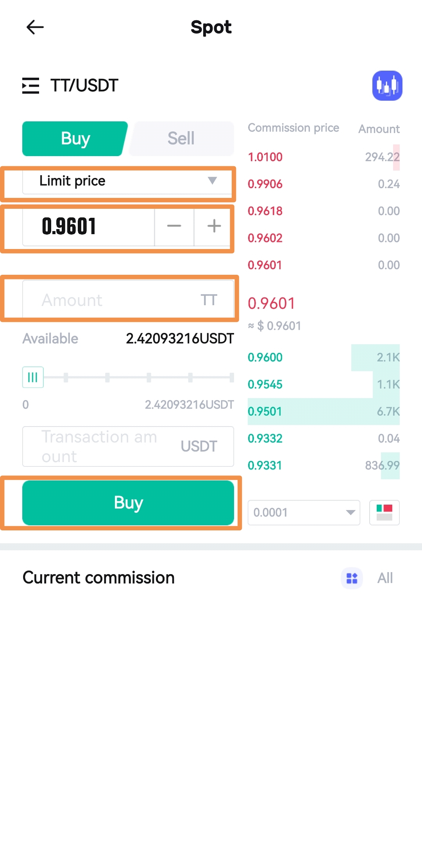Open the trading pair list menu icon
The image size is (422, 868).
(30, 85)
